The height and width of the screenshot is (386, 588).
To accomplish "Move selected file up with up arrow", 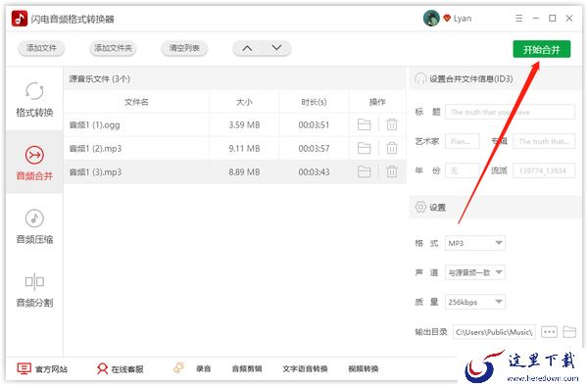I will pyautogui.click(x=247, y=48).
